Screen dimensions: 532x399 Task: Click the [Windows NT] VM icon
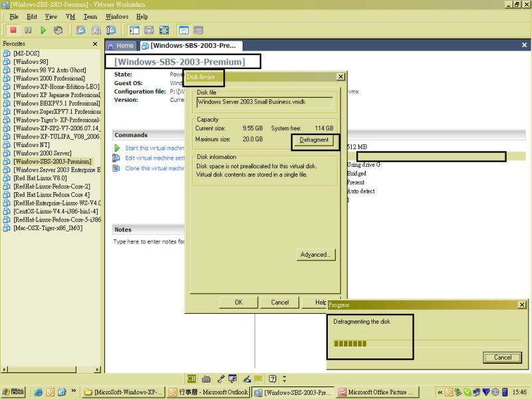[7, 145]
